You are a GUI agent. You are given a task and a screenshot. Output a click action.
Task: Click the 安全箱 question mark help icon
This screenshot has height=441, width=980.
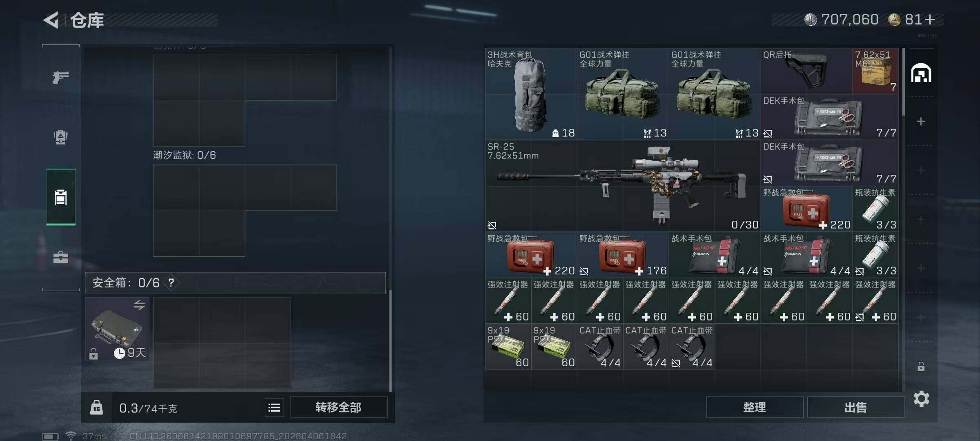(x=171, y=283)
